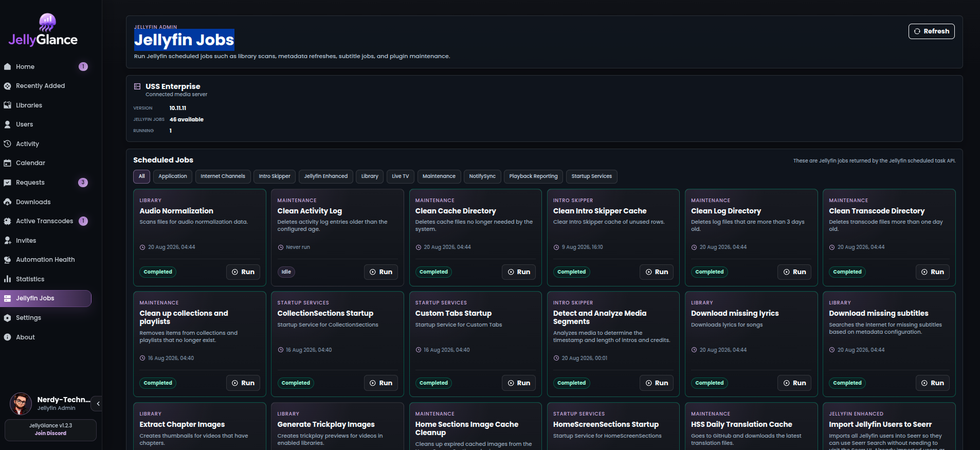The width and height of the screenshot is (980, 450).
Task: Click the Statistics bar chart icon
Action: [7, 279]
